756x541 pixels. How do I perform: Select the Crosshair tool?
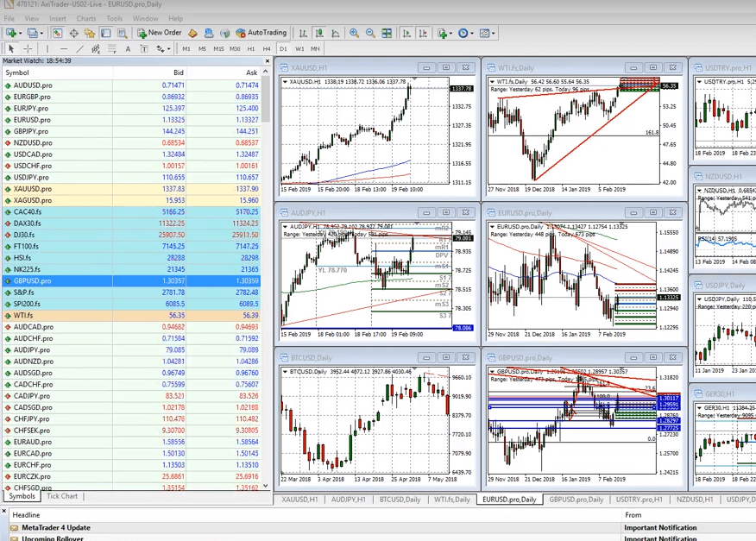click(x=28, y=48)
